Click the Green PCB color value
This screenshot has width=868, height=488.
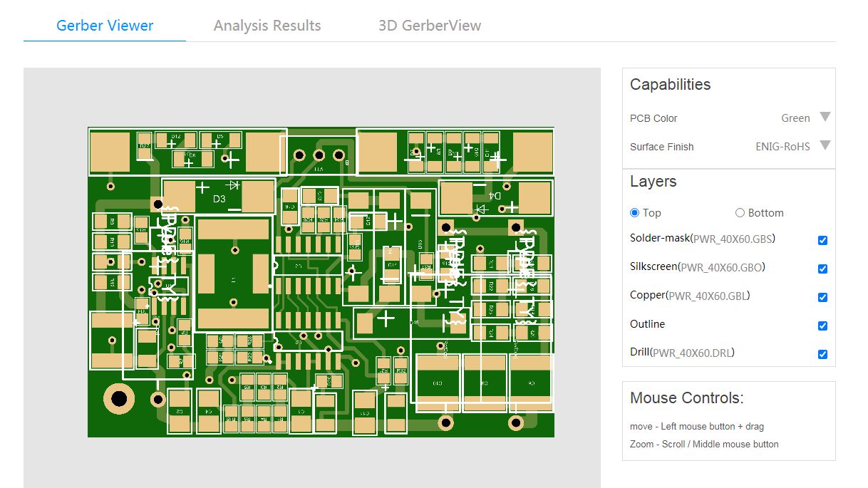(795, 118)
